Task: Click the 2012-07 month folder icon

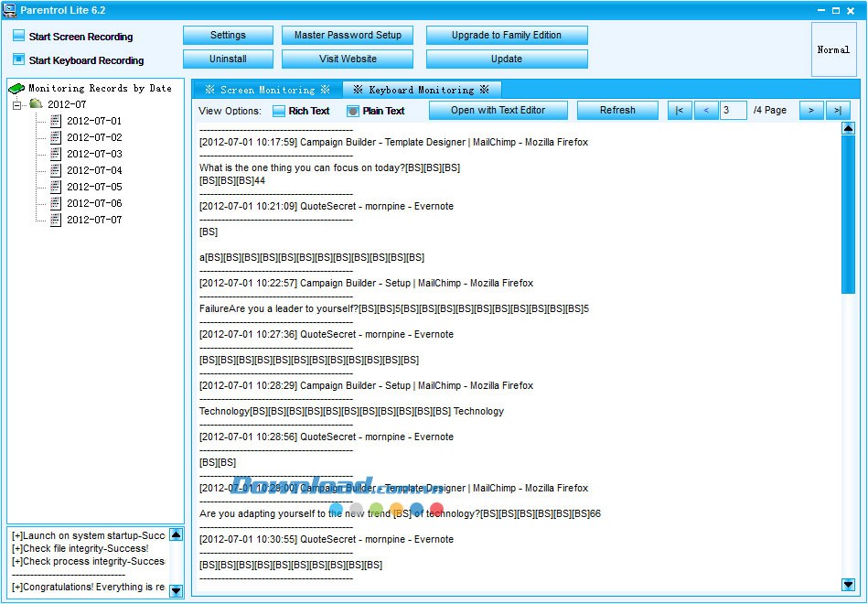Action: (36, 104)
